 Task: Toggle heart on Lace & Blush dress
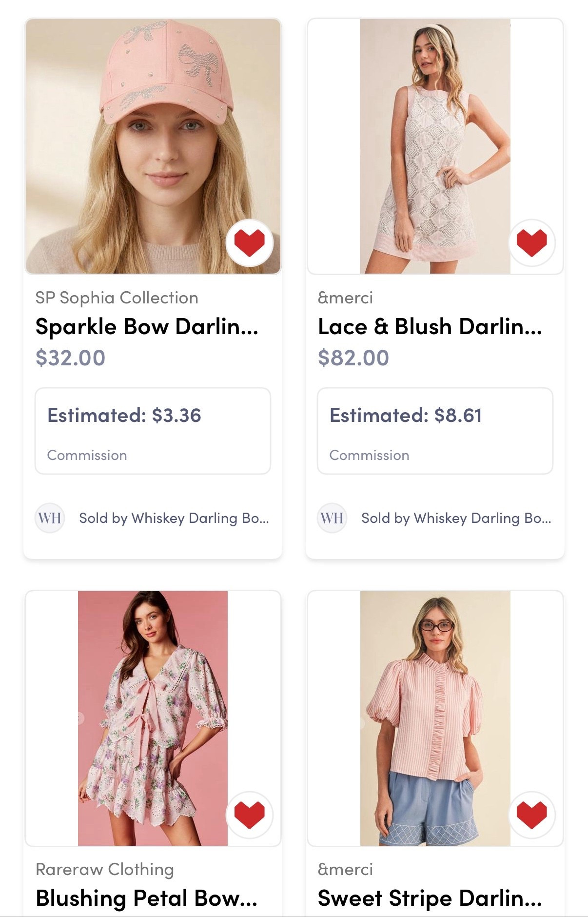[531, 242]
